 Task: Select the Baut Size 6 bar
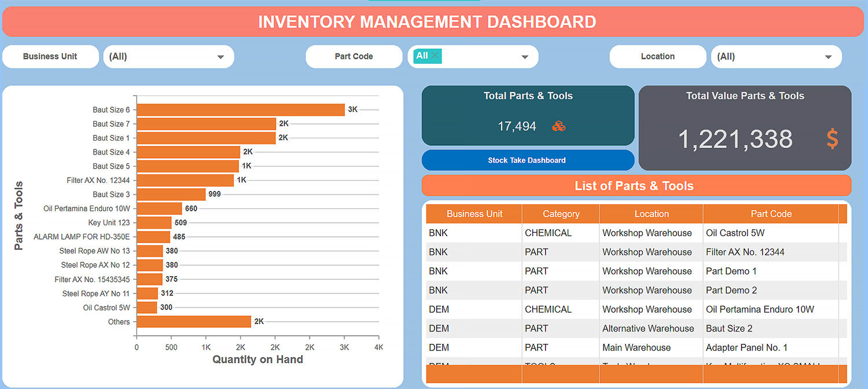coord(240,110)
